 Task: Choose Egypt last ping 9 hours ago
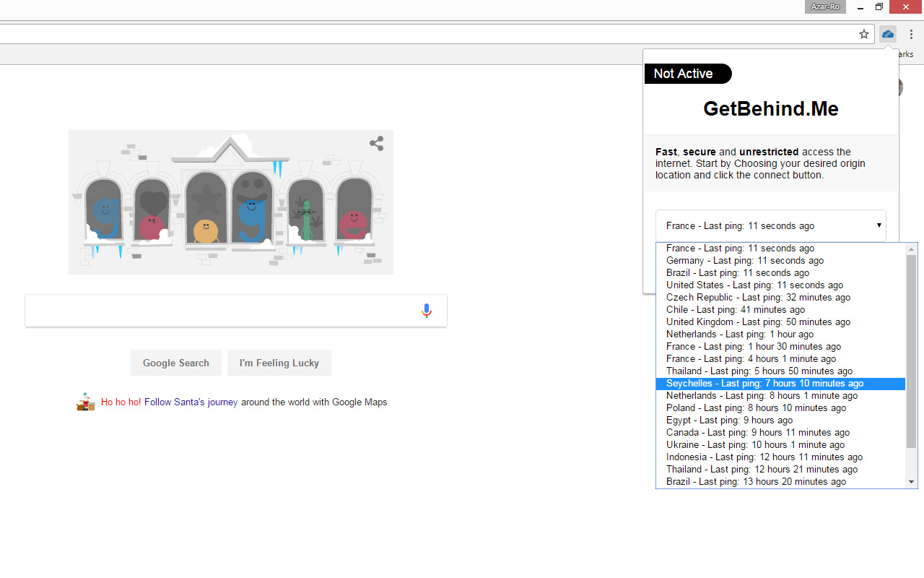[780, 420]
